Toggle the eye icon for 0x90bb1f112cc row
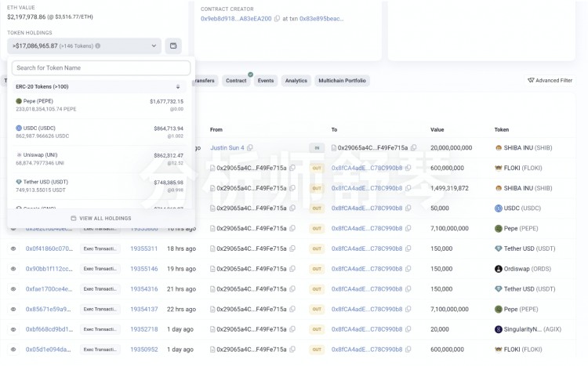588x366 pixels. (x=13, y=269)
